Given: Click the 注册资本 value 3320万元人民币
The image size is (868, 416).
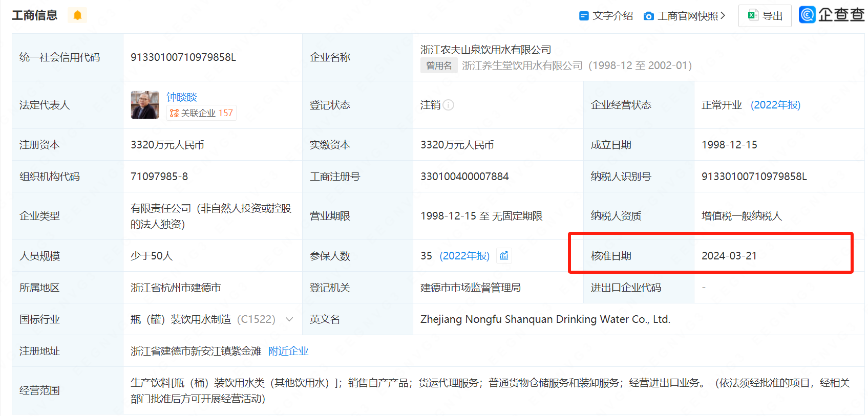Looking at the screenshot, I should [x=167, y=145].
